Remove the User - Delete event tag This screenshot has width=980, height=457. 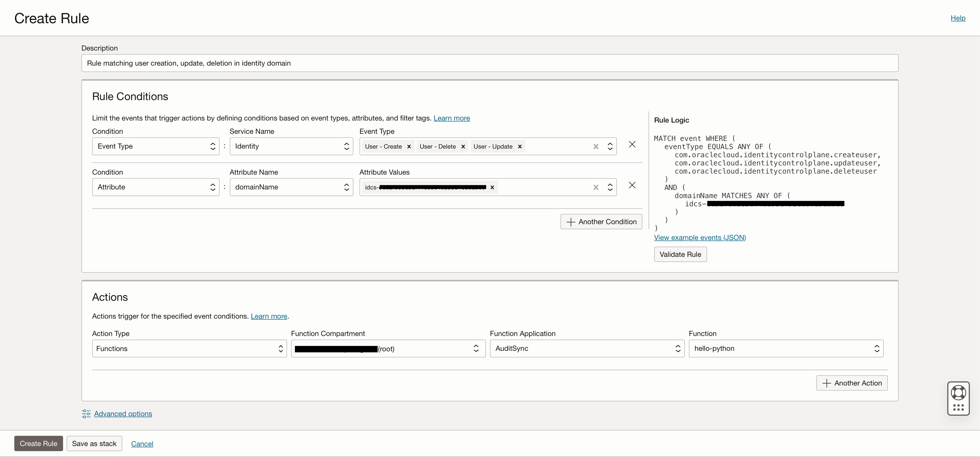(463, 147)
